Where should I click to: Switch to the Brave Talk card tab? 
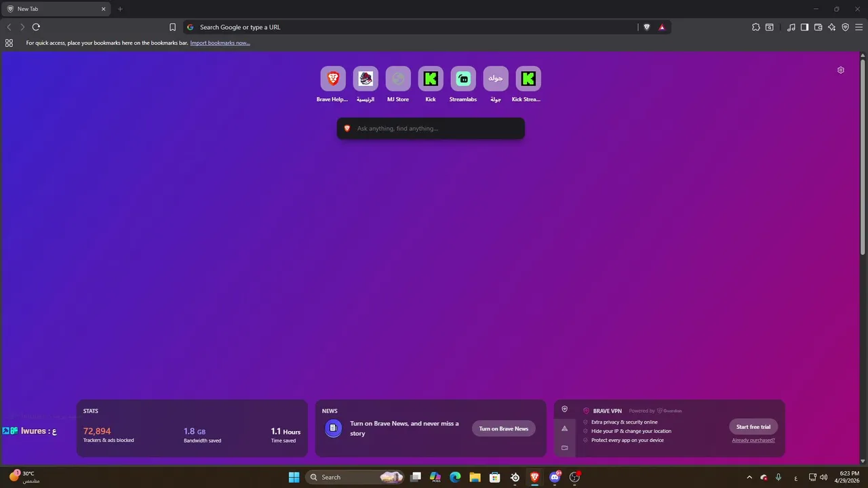pyautogui.click(x=564, y=447)
